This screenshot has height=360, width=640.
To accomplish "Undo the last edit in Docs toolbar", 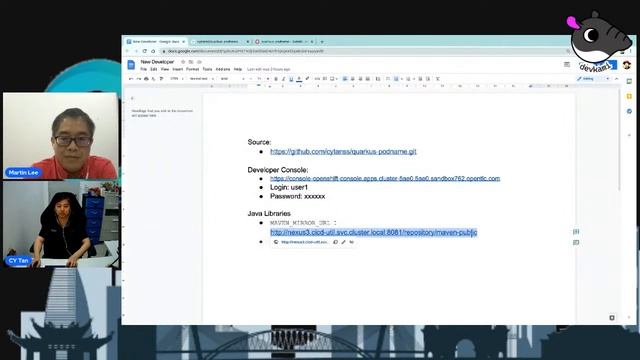I will 131,78.
